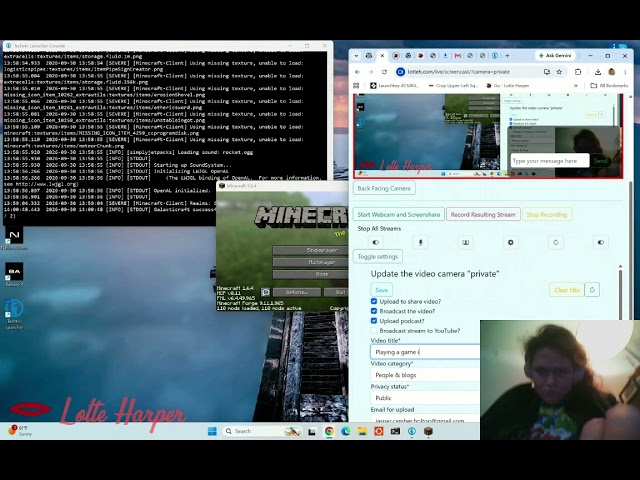Open Crop Upper-Left Sq bookmark
Screen dimensions: 640x480
tap(453, 86)
